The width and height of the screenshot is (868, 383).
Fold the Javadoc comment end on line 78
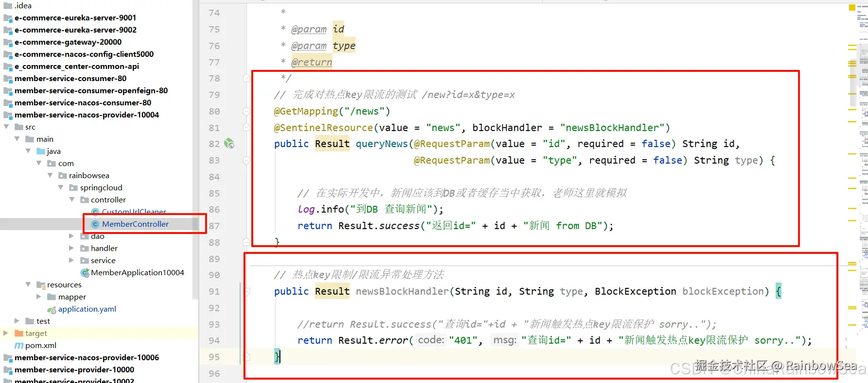point(246,78)
